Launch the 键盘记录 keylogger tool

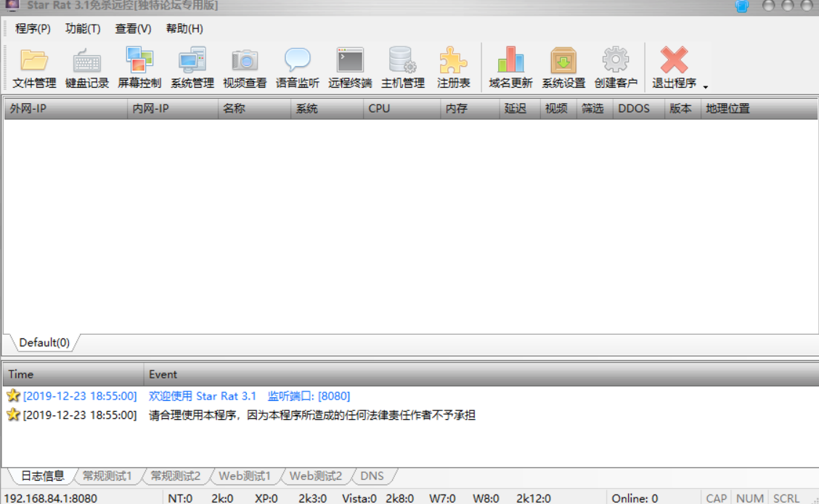(86, 68)
